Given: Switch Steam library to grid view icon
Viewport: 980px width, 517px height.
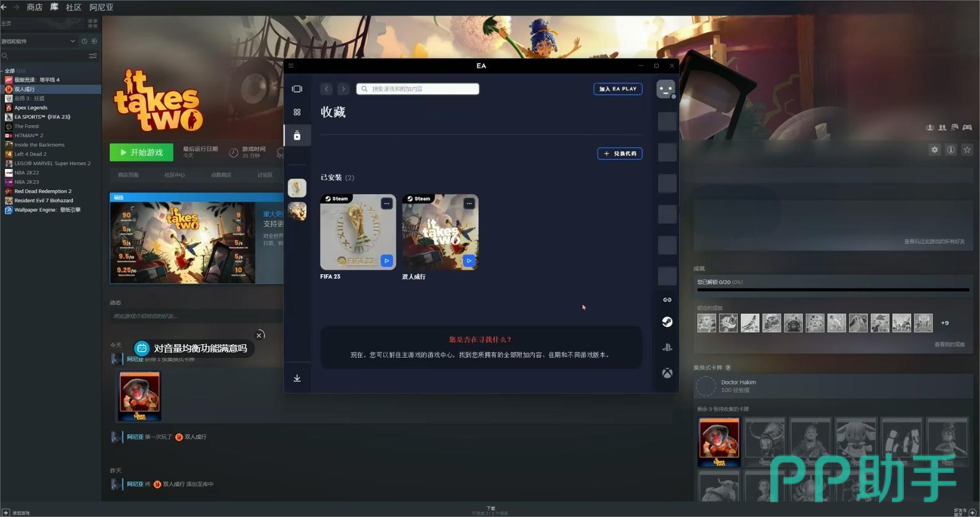Looking at the screenshot, I should coord(93,24).
